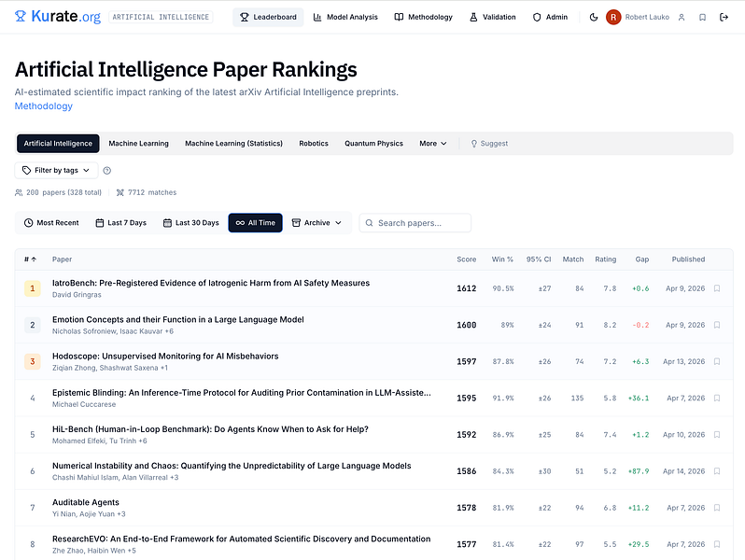Open Robert Lauko avatar
Viewport: 745px width, 560px height.
613,17
